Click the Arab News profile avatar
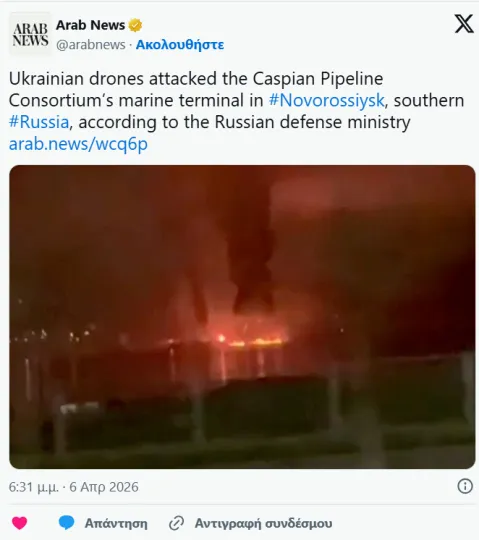Image resolution: width=479 pixels, height=540 pixels. pos(30,34)
